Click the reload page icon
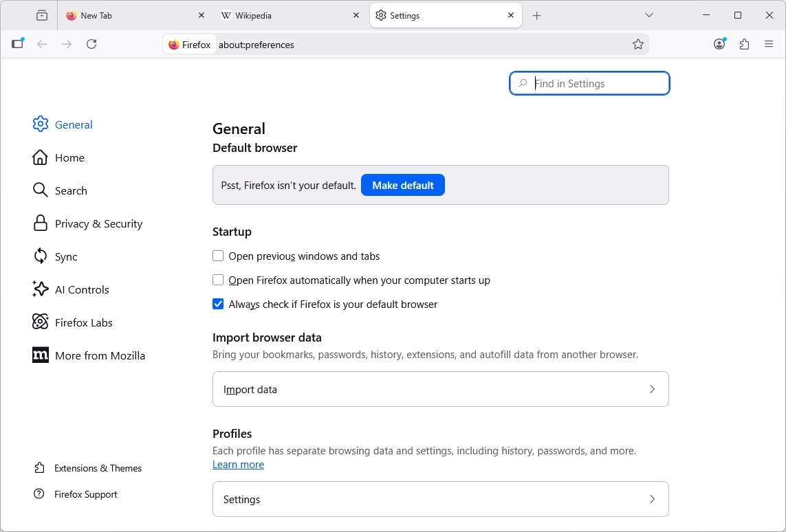786x532 pixels. [x=91, y=44]
